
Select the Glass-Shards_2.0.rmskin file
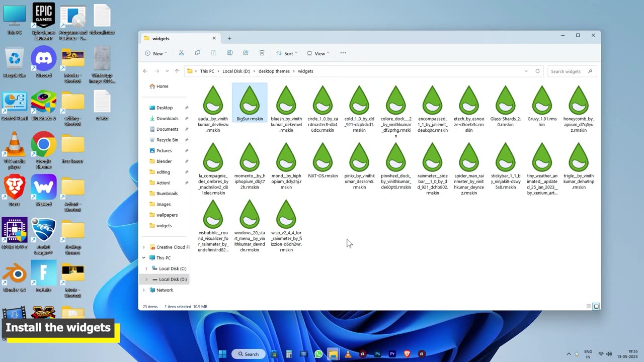pos(506,106)
